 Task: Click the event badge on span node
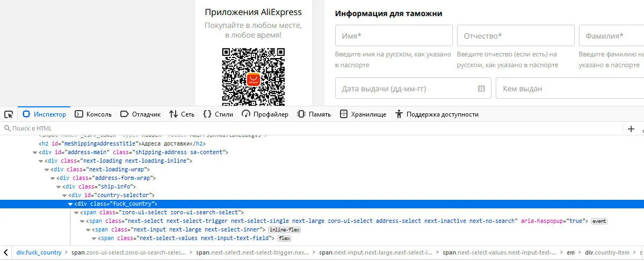click(599, 221)
